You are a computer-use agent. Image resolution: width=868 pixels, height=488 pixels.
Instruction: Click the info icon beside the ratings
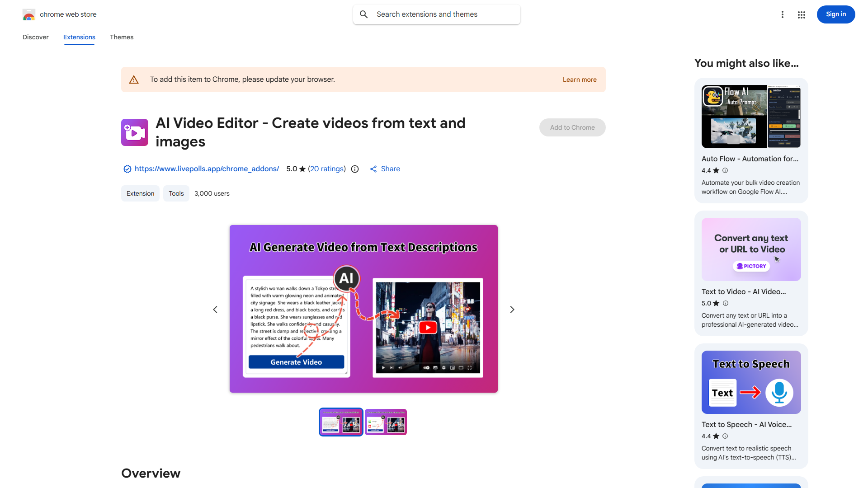point(354,169)
